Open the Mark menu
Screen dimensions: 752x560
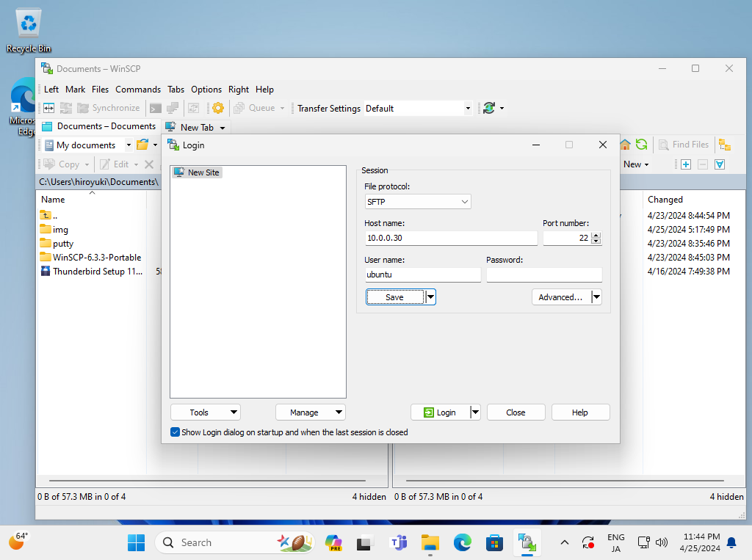76,90
